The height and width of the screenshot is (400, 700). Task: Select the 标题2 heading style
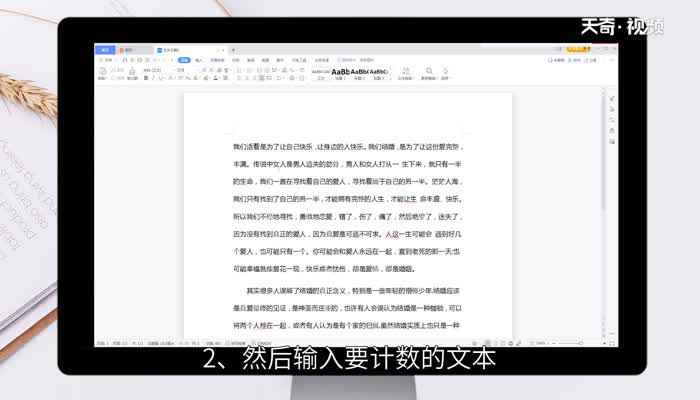[x=359, y=74]
